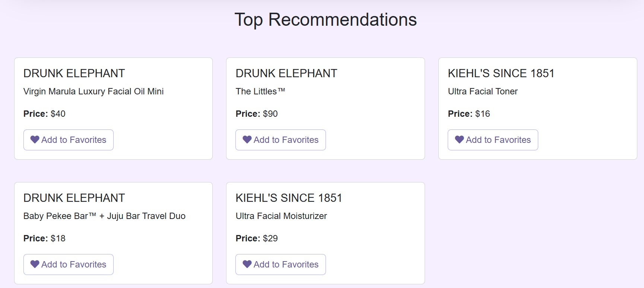Add Ultra Facial Moisturizer to favorites
Screen dimensions: 644x288
(280, 264)
